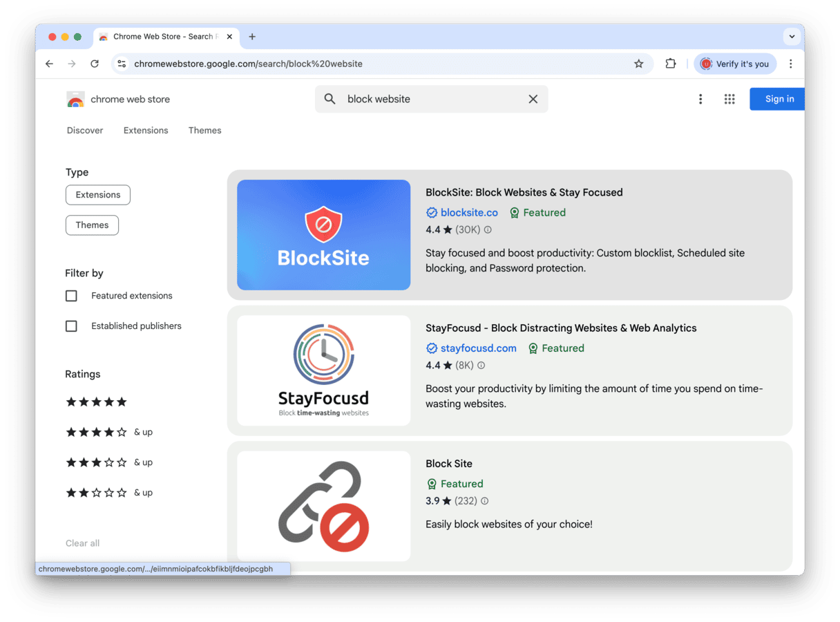Viewport: 840px width, 622px height.
Task: Switch to the Themes tab
Action: (x=205, y=130)
